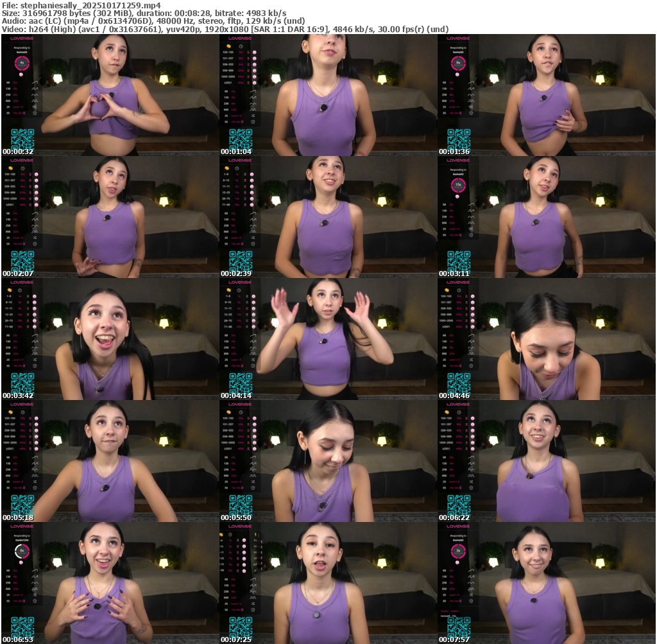Pick the thumbnail timestamped 00:05:18
Screen dimensions: 657x644
point(110,461)
